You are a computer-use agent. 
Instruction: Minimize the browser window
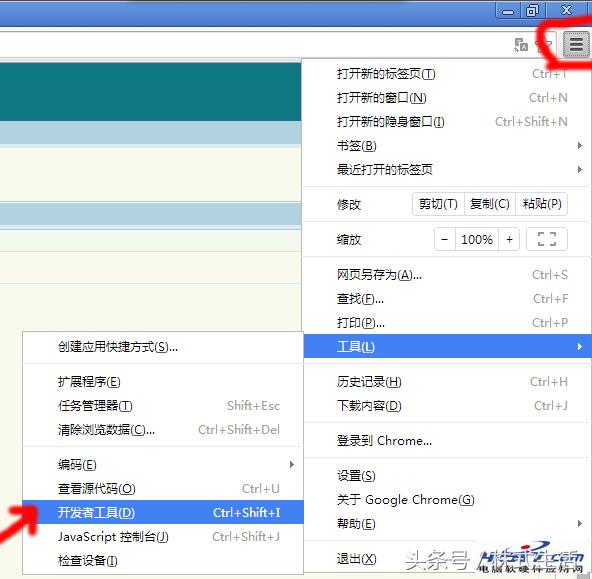coord(508,11)
